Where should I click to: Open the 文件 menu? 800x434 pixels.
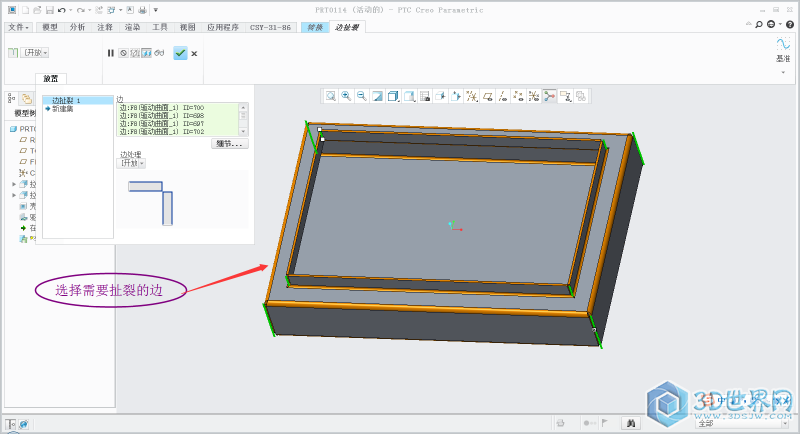point(18,27)
